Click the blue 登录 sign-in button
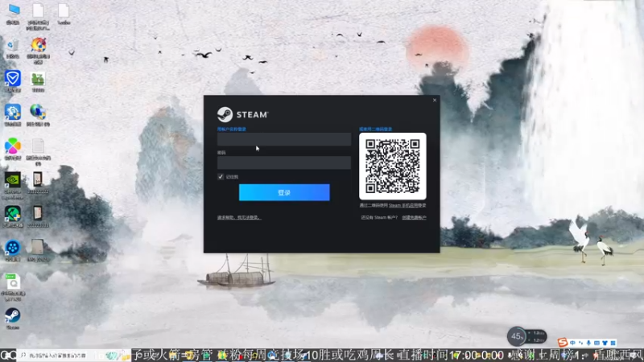The image size is (644, 362). (284, 192)
